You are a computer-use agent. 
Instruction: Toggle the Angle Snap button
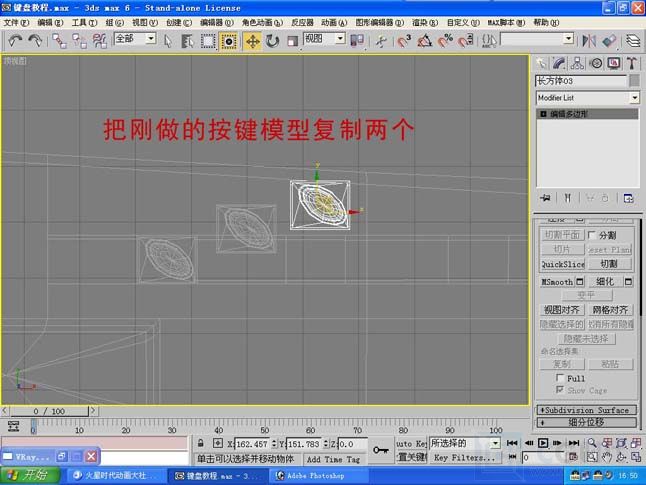pyautogui.click(x=425, y=41)
